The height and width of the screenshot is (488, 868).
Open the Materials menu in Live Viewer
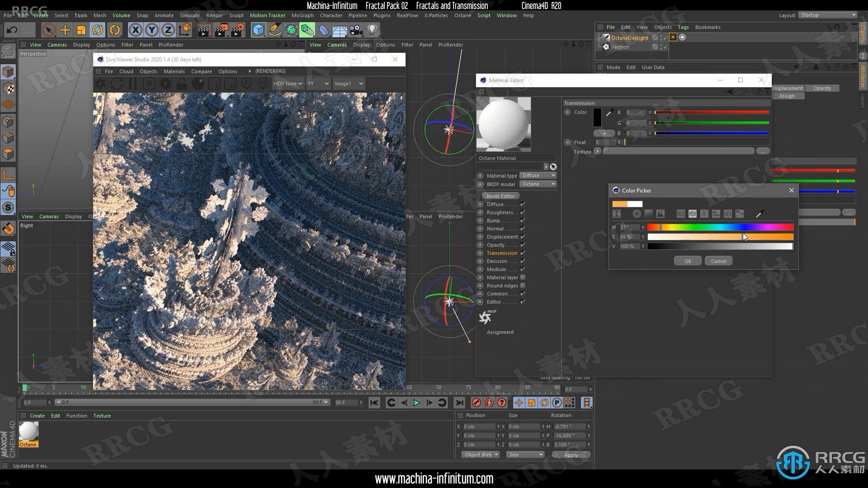175,71
